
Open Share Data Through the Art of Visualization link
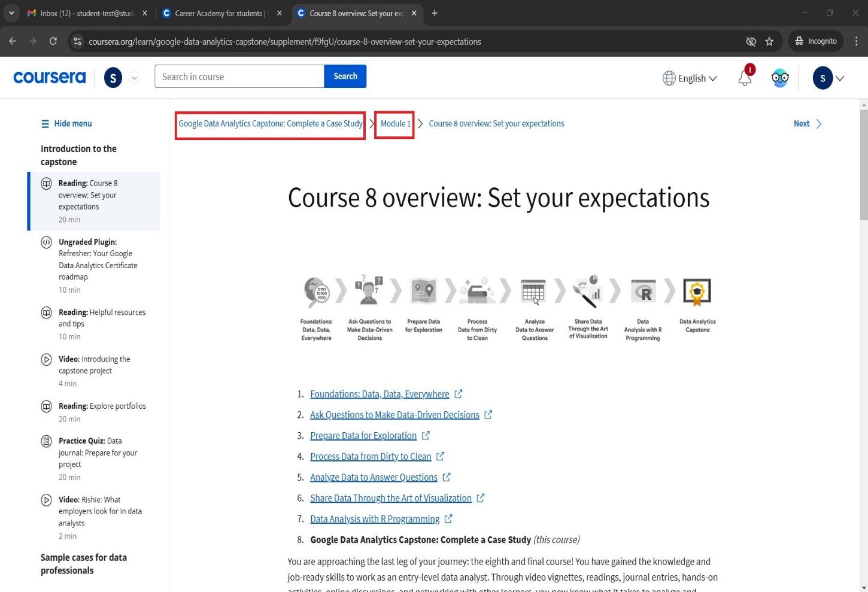(x=391, y=498)
